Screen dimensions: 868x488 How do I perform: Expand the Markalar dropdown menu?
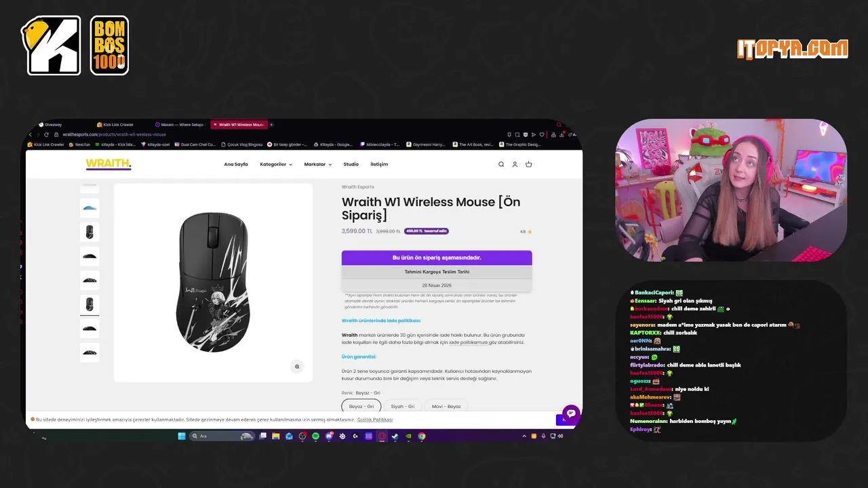[x=318, y=164]
